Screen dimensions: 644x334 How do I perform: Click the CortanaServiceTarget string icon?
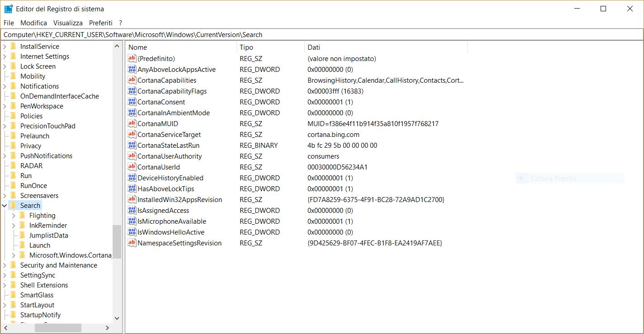point(132,134)
